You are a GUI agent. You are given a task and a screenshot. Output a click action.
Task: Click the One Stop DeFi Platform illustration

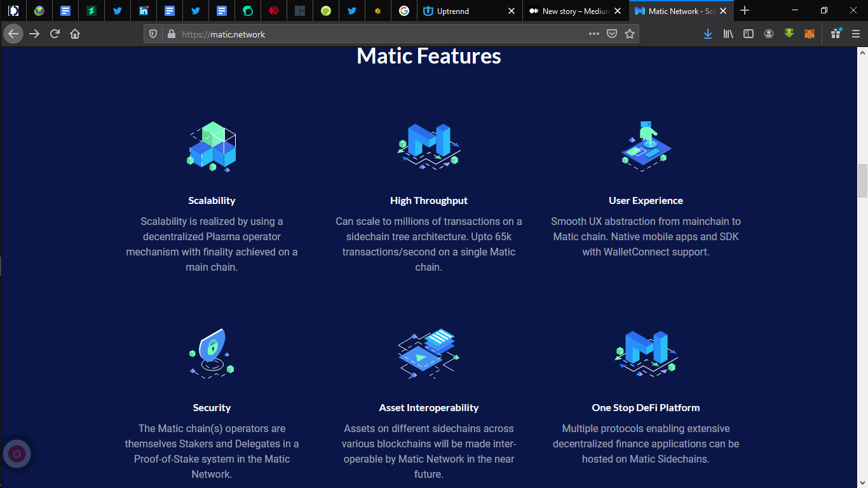(646, 353)
